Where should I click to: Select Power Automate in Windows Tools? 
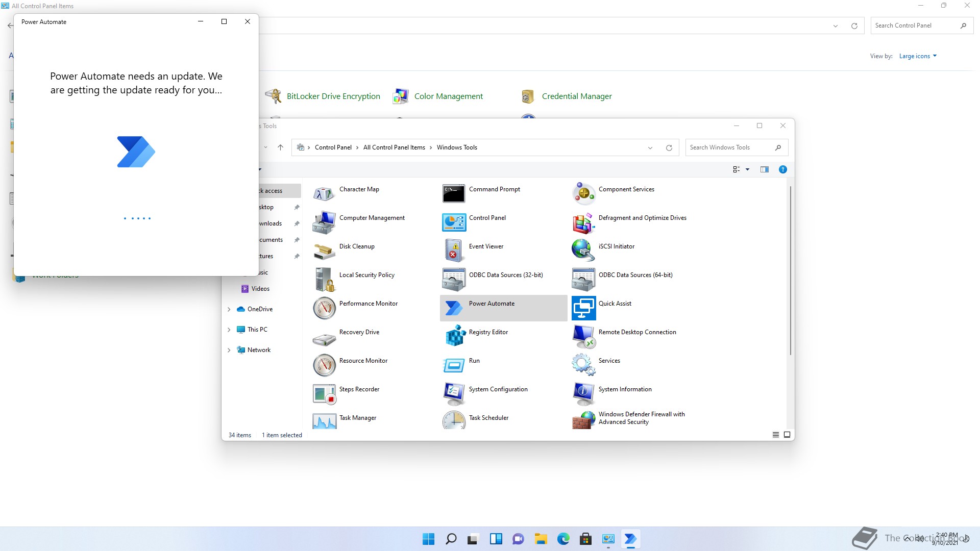[503, 308]
